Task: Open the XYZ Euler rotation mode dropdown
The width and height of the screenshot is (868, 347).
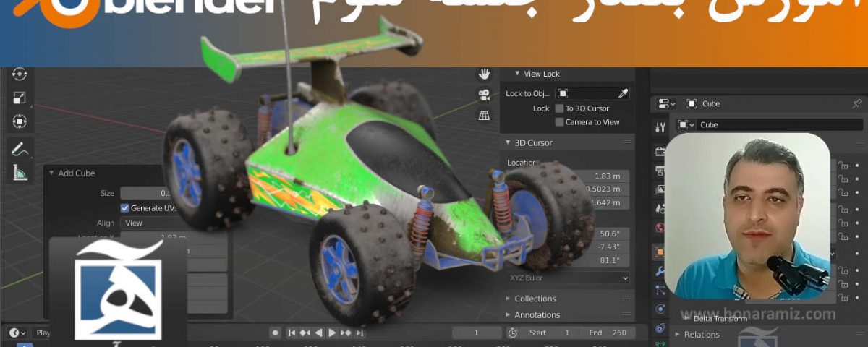Action: [569, 278]
